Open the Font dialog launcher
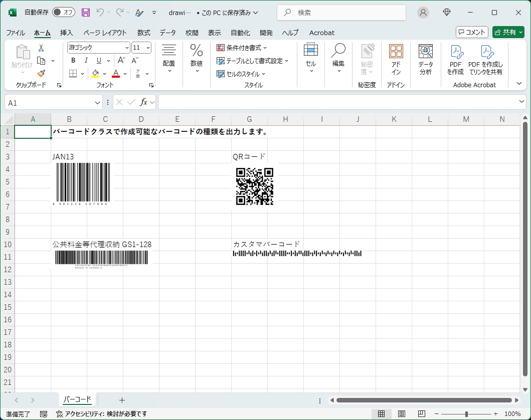This screenshot has width=531, height=420. (151, 85)
